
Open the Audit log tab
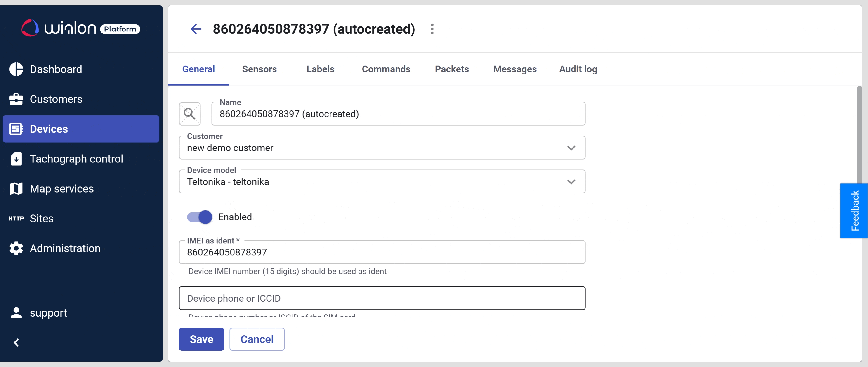(578, 69)
